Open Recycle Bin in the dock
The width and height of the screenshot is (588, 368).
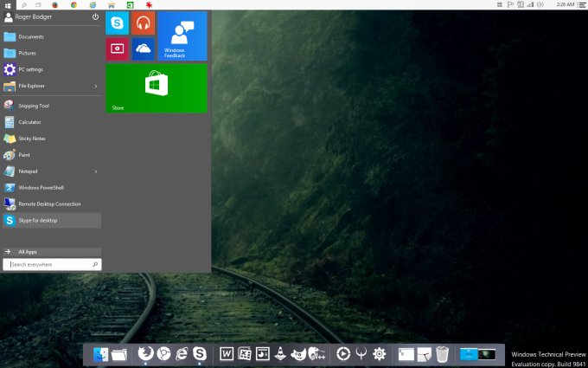coord(442,353)
